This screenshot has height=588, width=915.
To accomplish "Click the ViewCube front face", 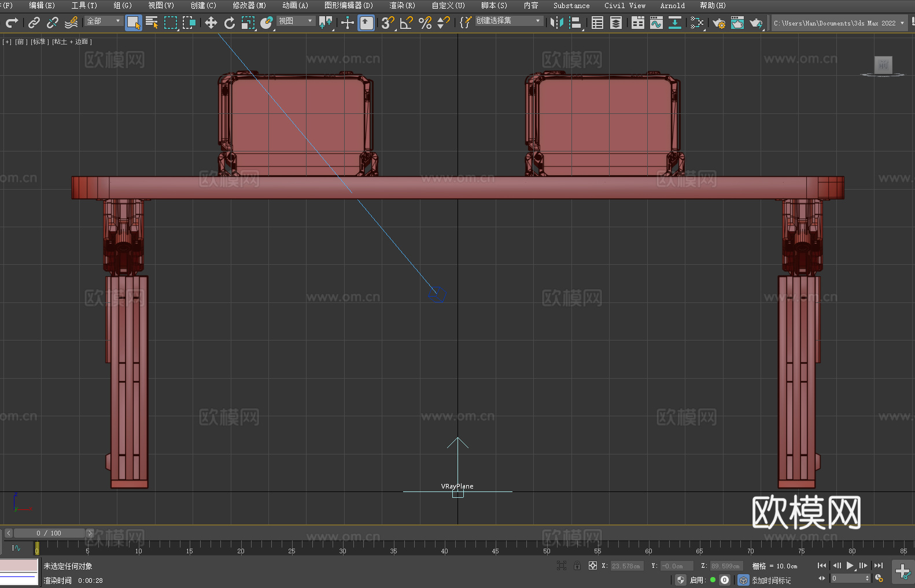I will 883,65.
